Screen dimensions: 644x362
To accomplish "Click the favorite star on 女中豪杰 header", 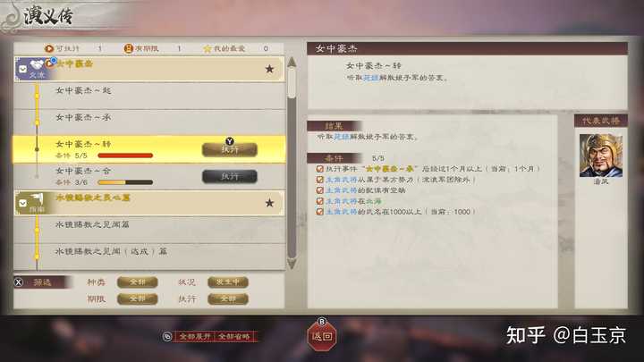I will 269,69.
